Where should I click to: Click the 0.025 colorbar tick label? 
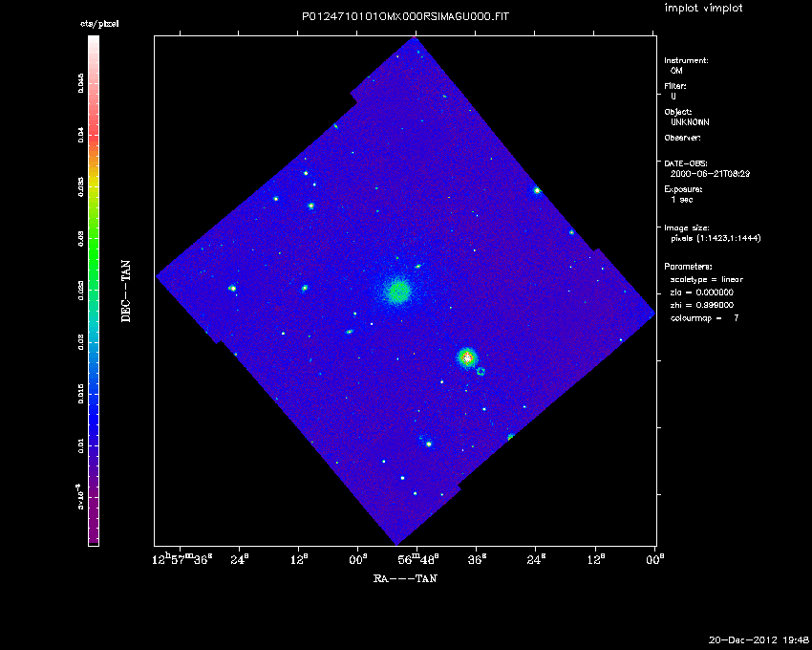[x=81, y=291]
